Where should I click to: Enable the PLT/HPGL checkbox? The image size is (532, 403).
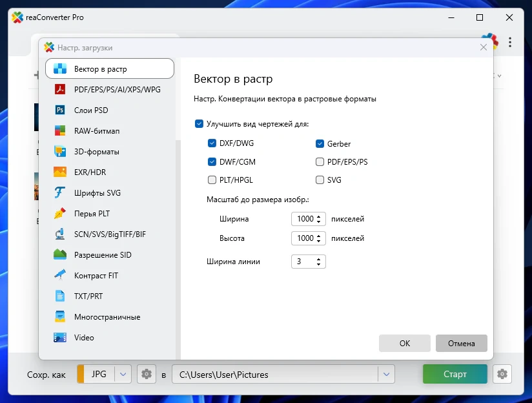(212, 180)
